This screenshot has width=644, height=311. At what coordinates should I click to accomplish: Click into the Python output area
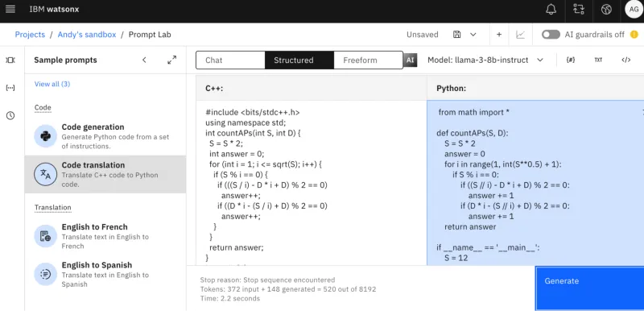[535, 183]
